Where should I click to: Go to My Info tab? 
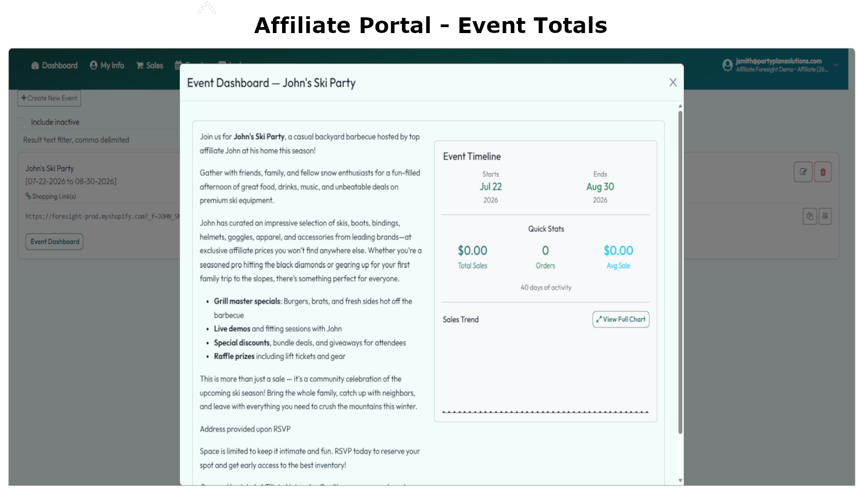[107, 66]
